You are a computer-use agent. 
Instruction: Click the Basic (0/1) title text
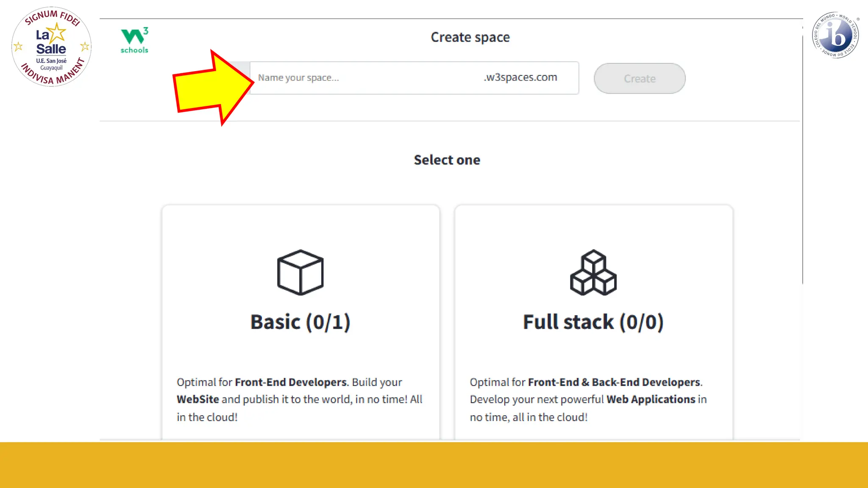coord(300,322)
